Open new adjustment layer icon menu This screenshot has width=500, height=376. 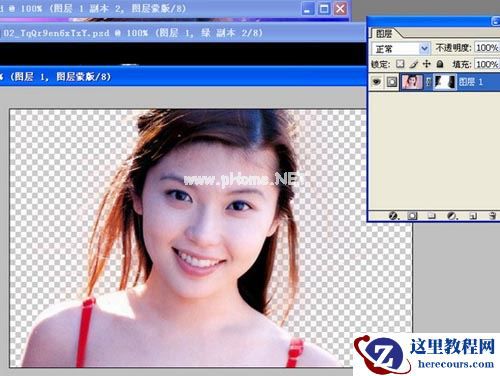pos(452,216)
